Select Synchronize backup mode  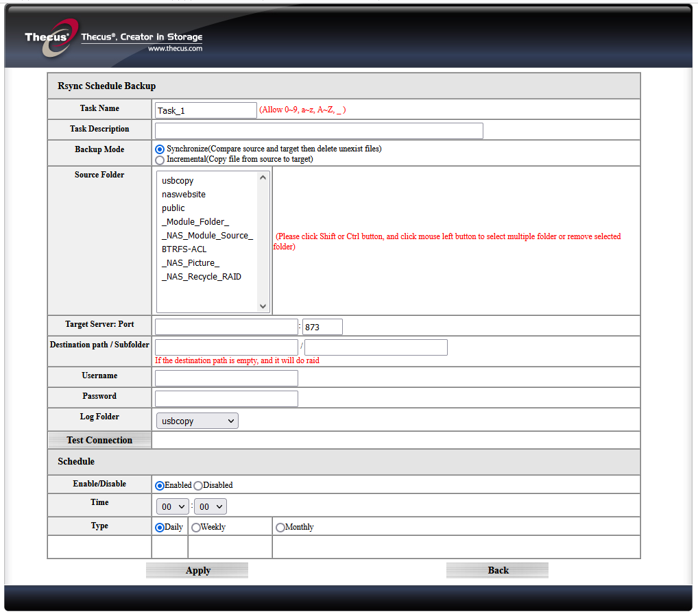(159, 149)
